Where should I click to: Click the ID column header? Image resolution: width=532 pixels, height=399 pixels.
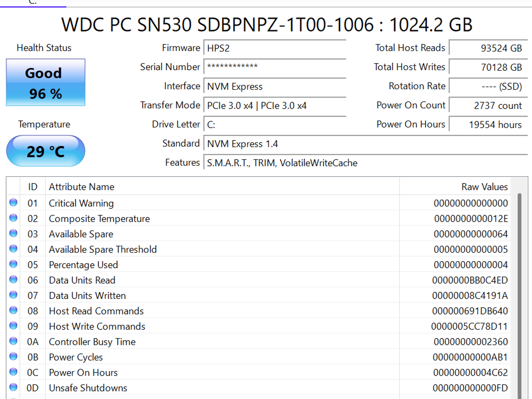click(33, 187)
